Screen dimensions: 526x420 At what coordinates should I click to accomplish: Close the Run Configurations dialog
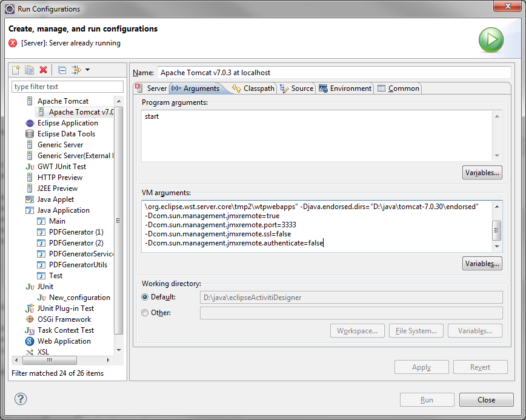(487, 400)
